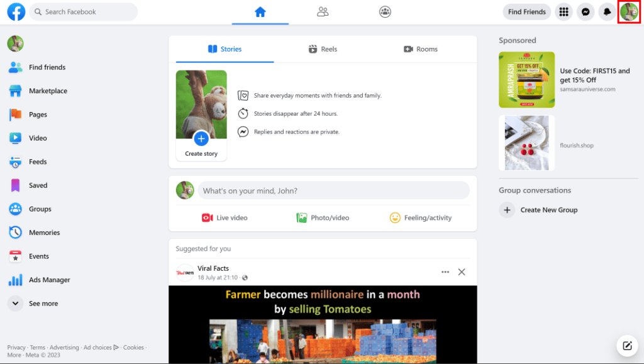Switch to the Rooms tab
The image size is (644, 364).
(420, 49)
